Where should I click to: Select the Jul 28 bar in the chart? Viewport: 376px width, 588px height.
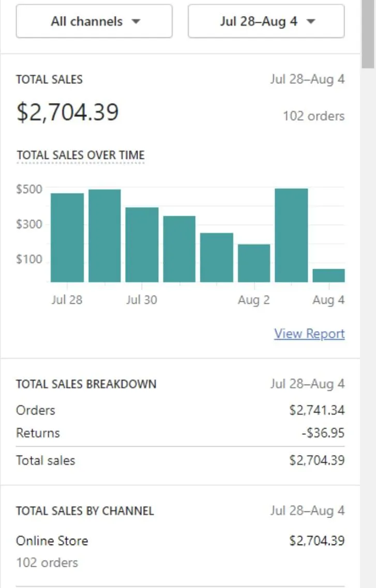pos(67,238)
